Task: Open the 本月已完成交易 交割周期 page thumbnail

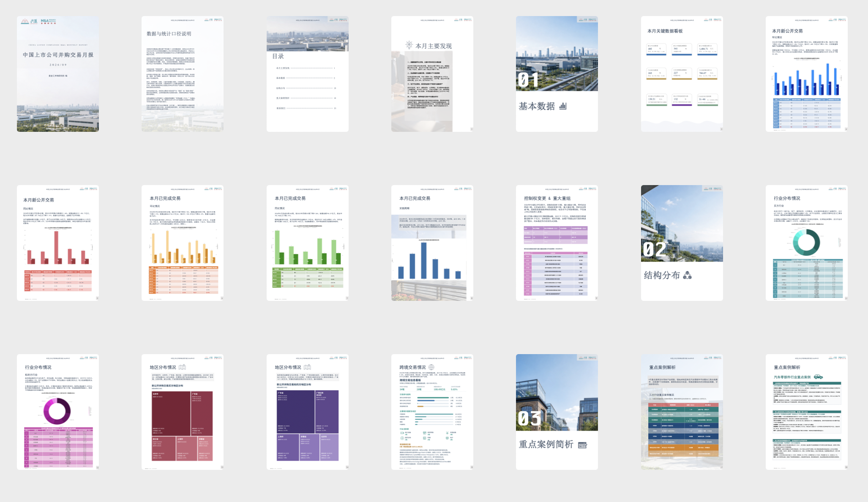Action: pos(432,243)
